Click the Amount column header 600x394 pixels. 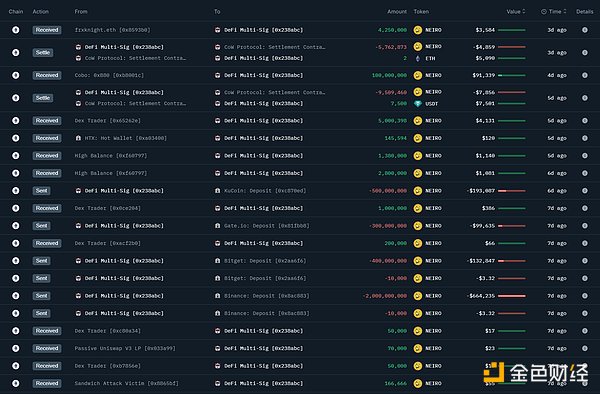397,11
